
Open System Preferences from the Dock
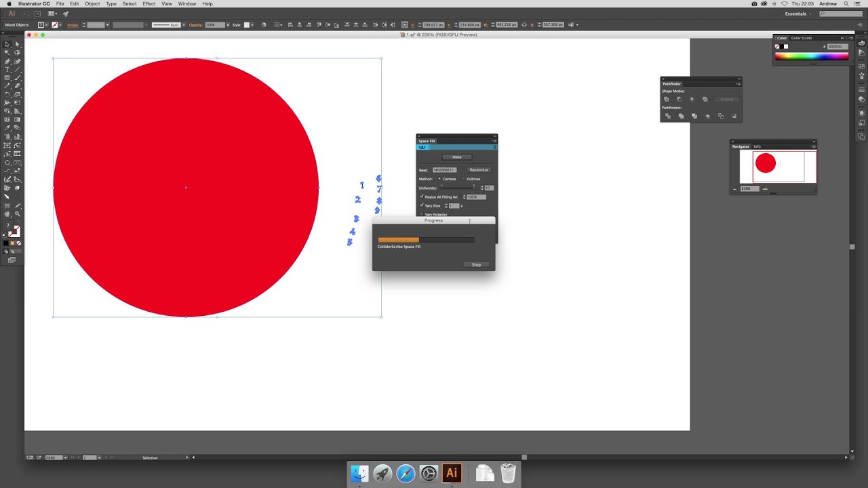[429, 473]
